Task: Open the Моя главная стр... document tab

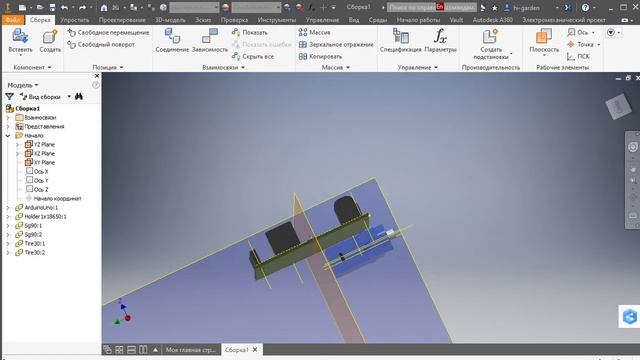Action: pos(190,350)
